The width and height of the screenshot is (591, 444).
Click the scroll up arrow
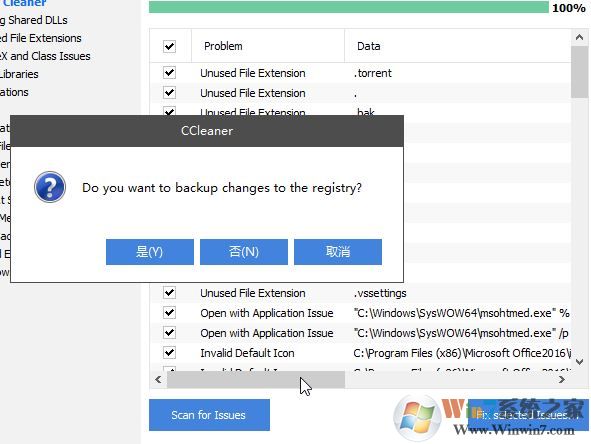point(579,37)
